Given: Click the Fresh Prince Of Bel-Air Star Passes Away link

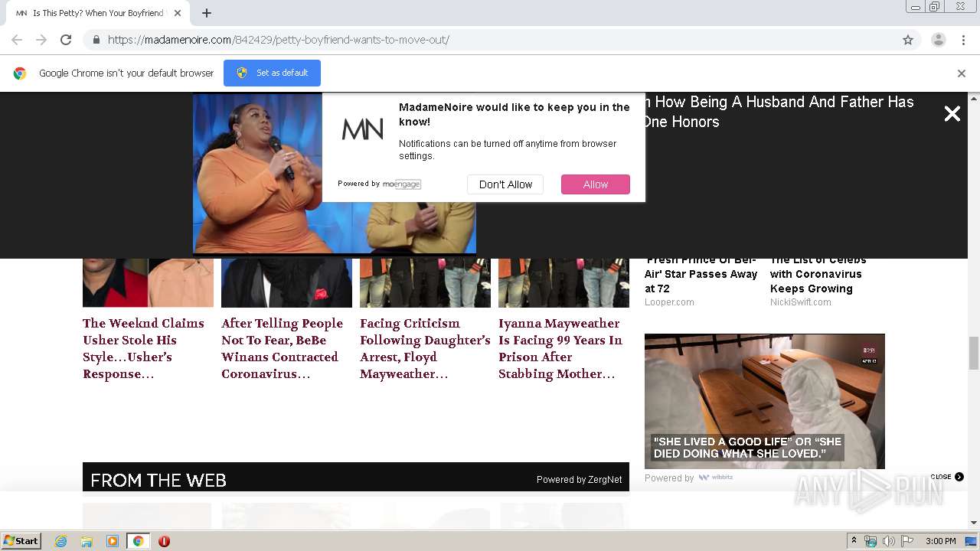Looking at the screenshot, I should (701, 274).
